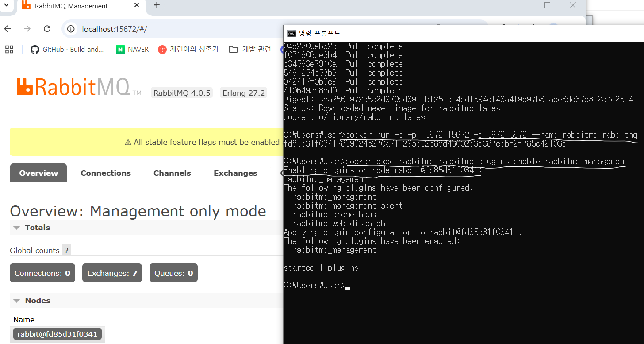Switch to the Connections tab
Screen dimensions: 644x344
click(106, 173)
